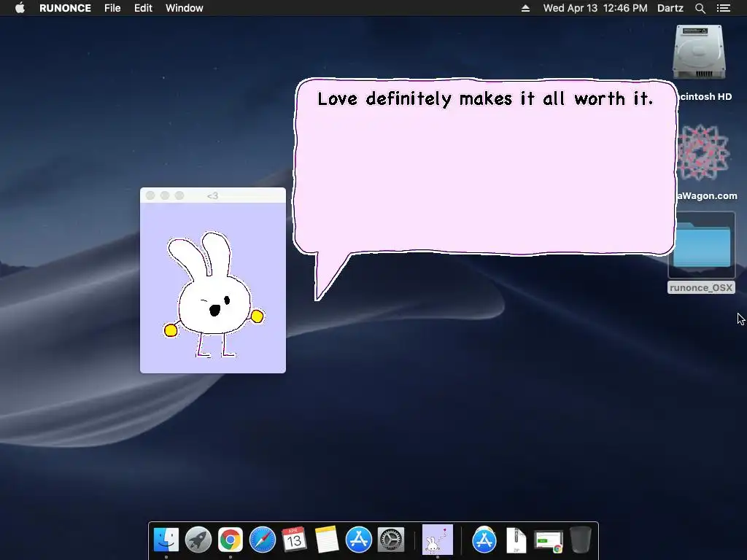This screenshot has height=560, width=747.
Task: Select the RUNONCE bunny app in dock
Action: 438,540
